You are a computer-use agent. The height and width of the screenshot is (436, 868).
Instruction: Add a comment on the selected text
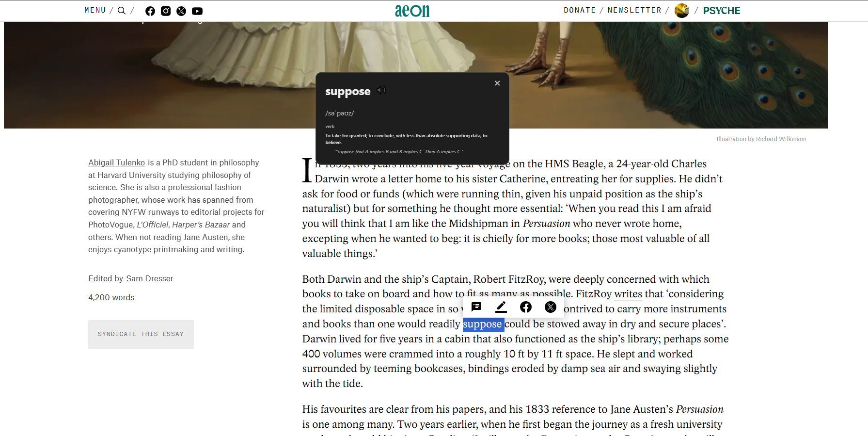476,307
